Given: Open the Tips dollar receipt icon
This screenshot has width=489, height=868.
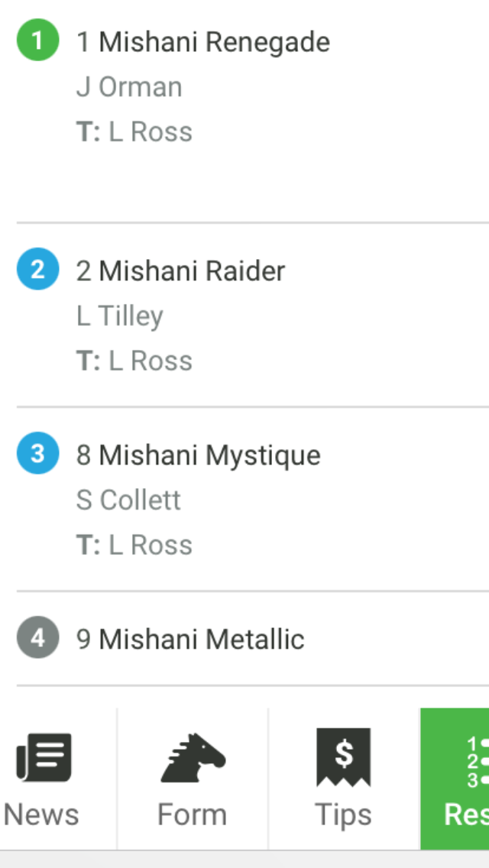Looking at the screenshot, I should 343,756.
